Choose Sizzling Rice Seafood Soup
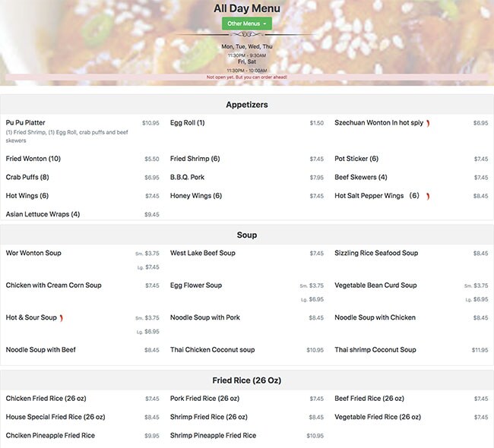494x448 pixels. (376, 253)
